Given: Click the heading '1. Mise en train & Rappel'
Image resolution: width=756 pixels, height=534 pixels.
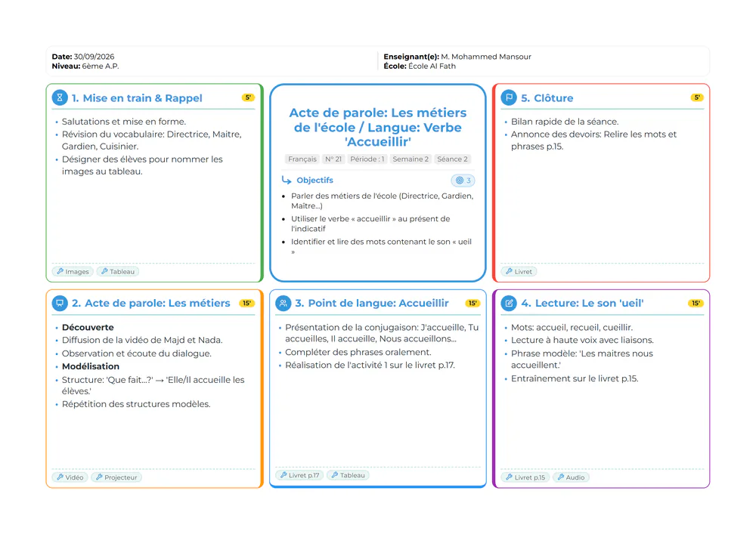Looking at the screenshot, I should coord(137,97).
